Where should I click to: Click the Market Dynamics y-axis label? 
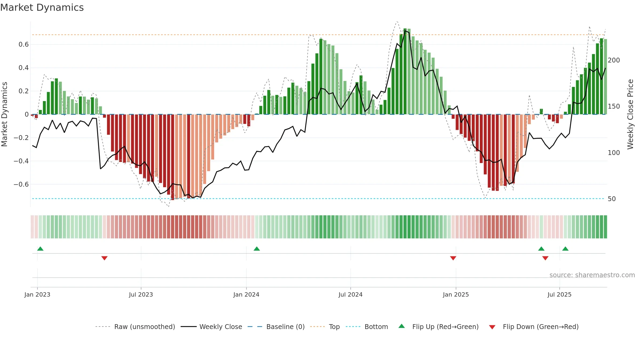pyautogui.click(x=4, y=114)
